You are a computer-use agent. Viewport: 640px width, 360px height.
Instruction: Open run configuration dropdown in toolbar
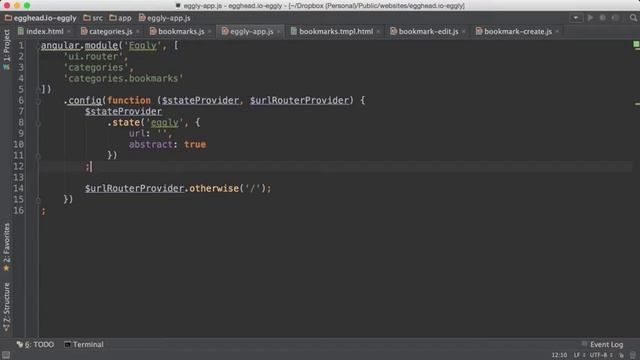[576, 18]
